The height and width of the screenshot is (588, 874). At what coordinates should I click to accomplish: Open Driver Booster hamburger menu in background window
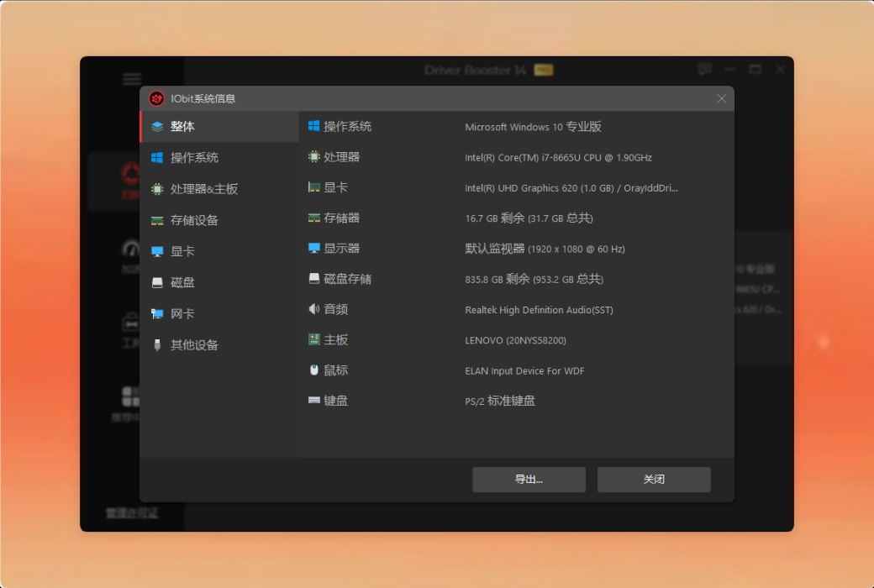pos(132,79)
